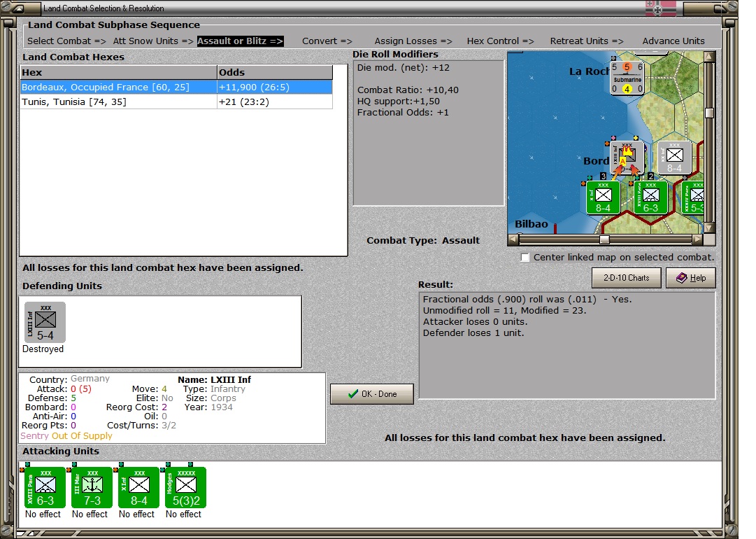
Task: Select the X Inf 8-4 attacking unit
Action: click(139, 487)
